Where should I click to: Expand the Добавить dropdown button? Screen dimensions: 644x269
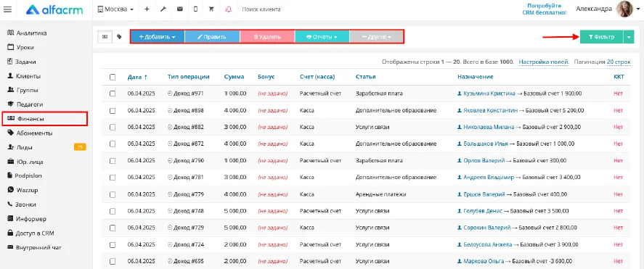pos(158,36)
